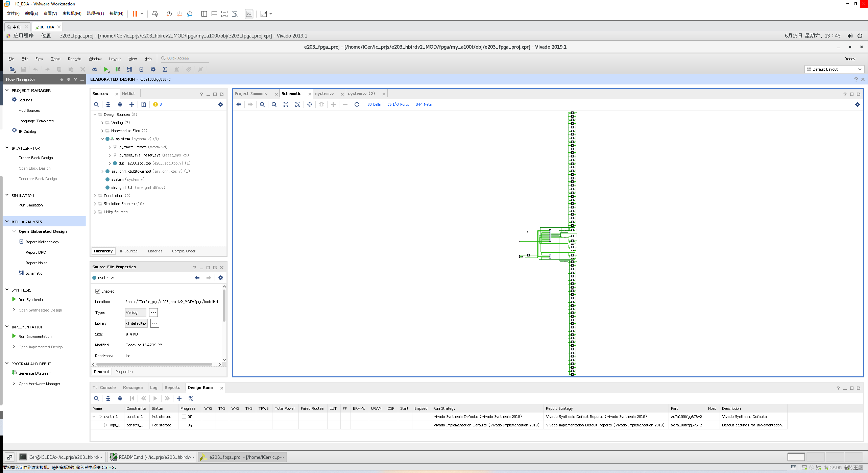Switch to the Tcl Console tab
868x473 pixels.
point(104,388)
